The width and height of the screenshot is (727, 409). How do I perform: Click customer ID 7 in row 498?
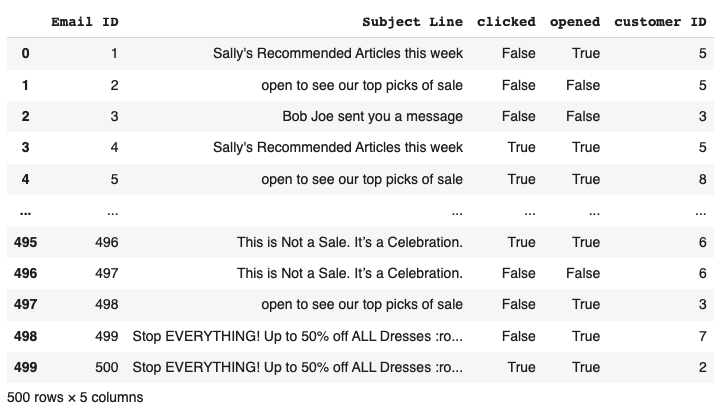point(702,336)
